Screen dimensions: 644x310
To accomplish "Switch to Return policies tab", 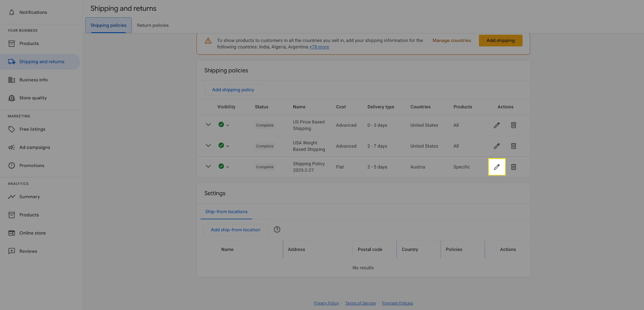I will [153, 25].
